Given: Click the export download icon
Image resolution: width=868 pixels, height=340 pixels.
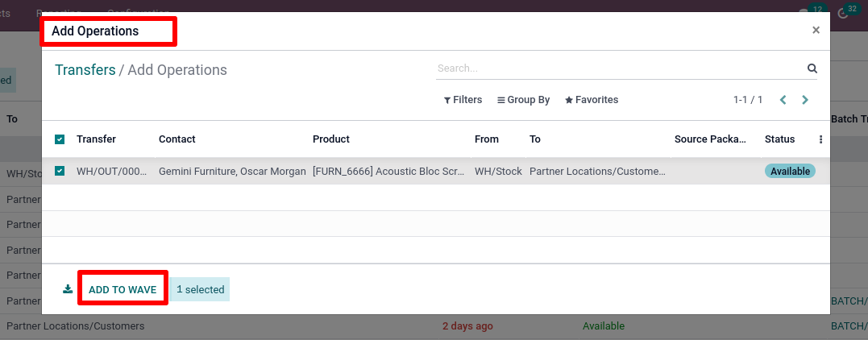Looking at the screenshot, I should click(68, 289).
